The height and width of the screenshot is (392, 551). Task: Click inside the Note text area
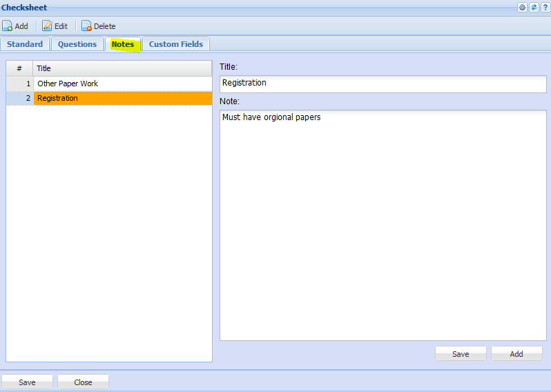(383, 224)
